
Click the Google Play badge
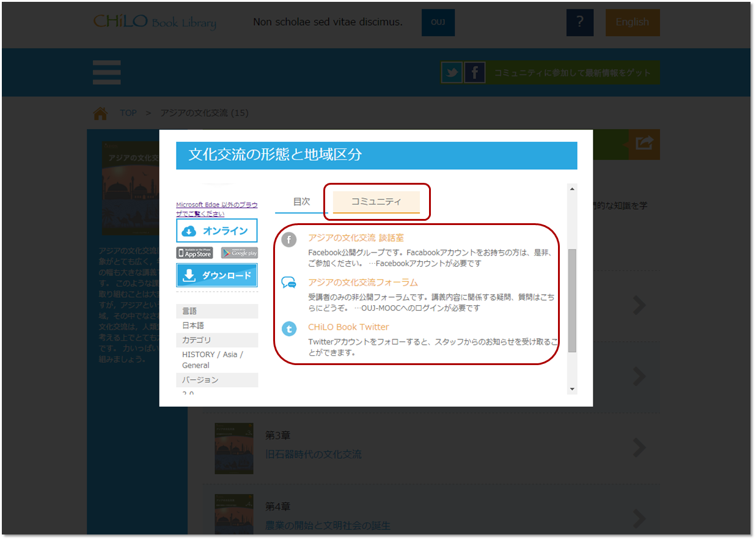coord(240,253)
